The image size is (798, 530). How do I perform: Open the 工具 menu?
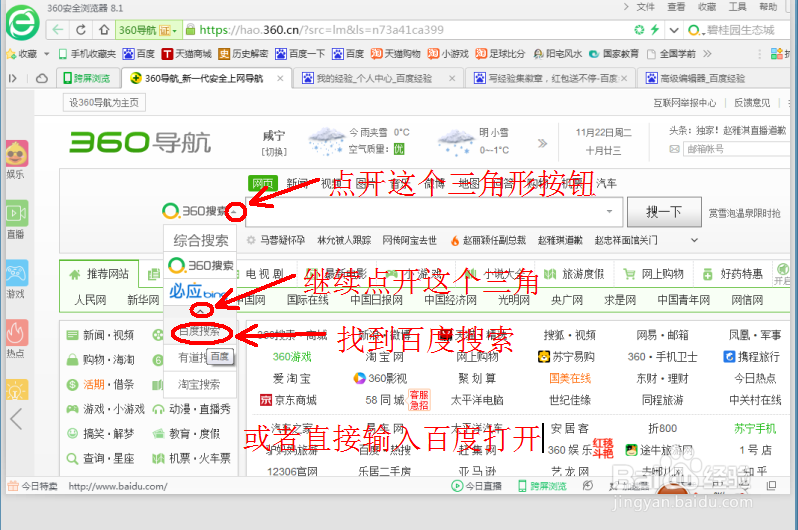(737, 7)
